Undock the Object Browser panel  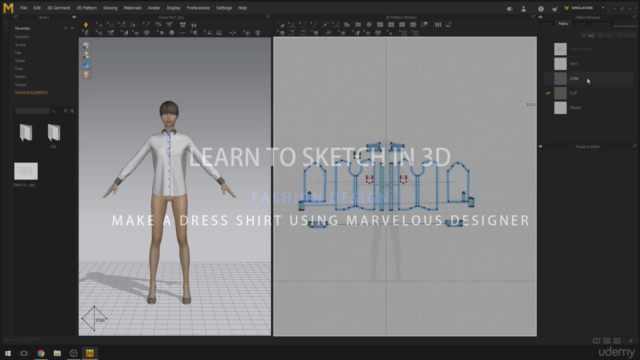[x=634, y=17]
